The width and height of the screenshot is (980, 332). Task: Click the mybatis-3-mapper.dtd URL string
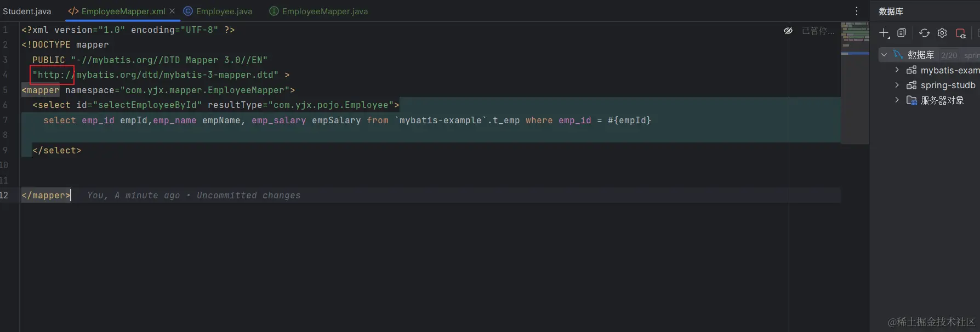coord(156,75)
